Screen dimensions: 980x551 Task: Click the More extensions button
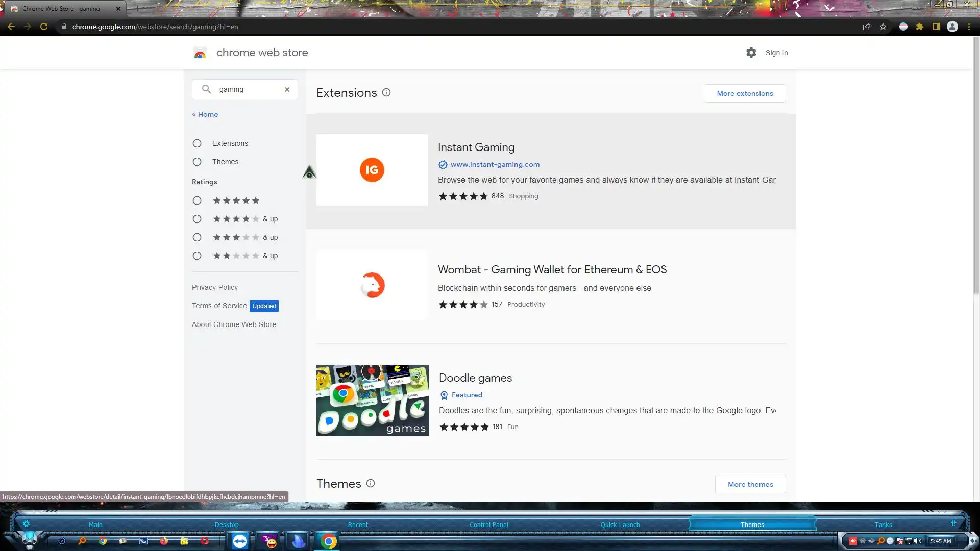click(744, 93)
